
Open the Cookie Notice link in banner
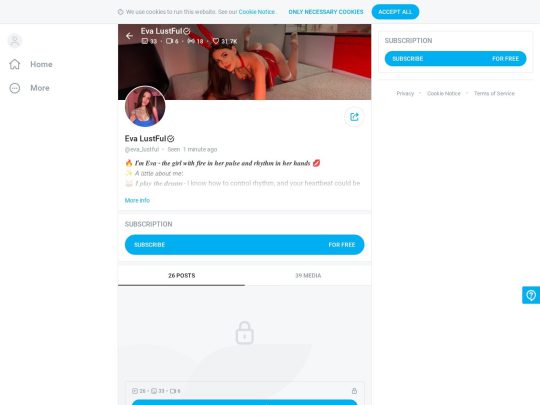click(257, 12)
